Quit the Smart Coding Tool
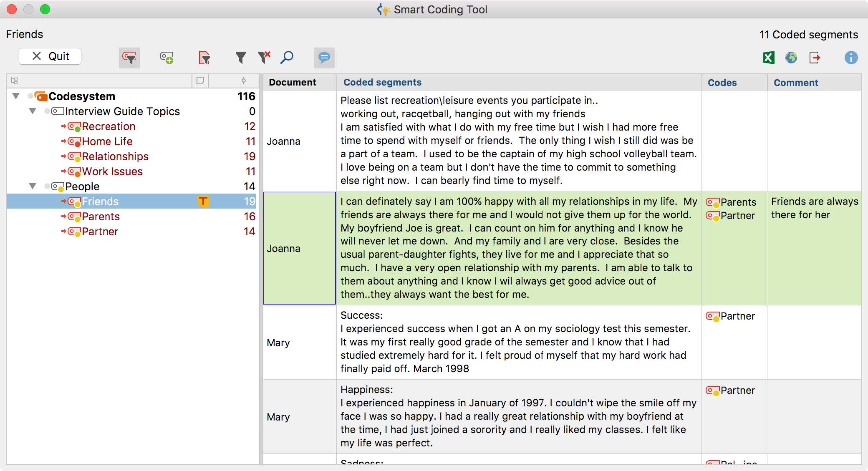The height and width of the screenshot is (471, 868). [50, 56]
